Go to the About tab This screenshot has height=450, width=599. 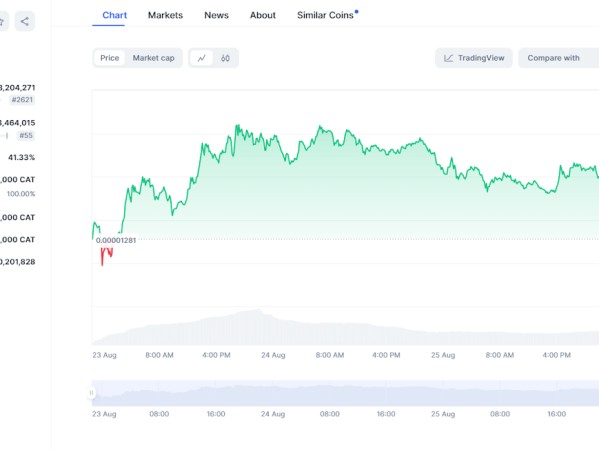point(263,15)
